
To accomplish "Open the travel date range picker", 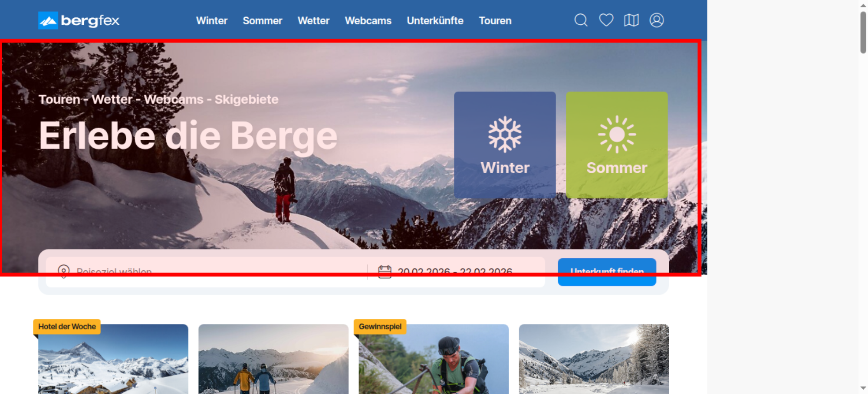I will (x=455, y=272).
